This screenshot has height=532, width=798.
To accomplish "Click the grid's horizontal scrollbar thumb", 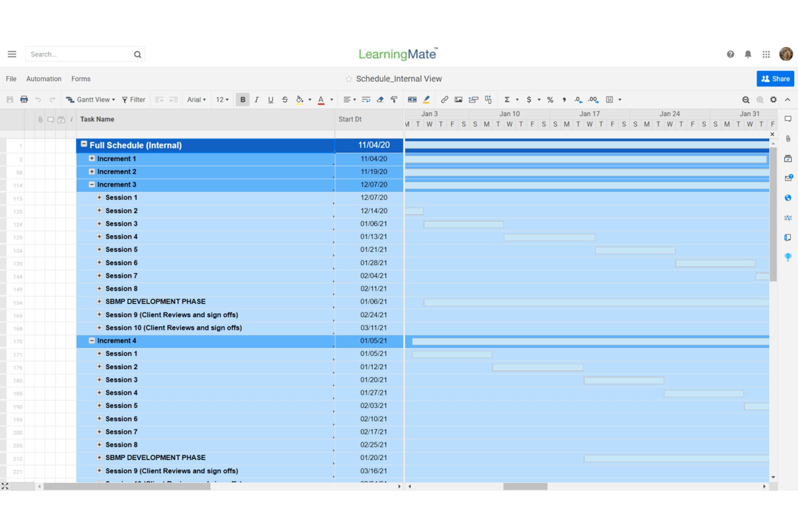I will point(127,486).
